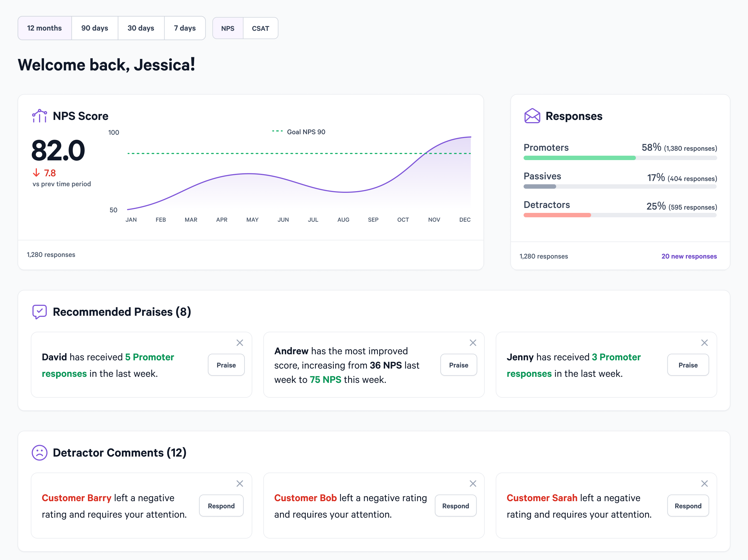This screenshot has width=748, height=560.
Task: Close Customer Bob's detractor card
Action: (473, 484)
